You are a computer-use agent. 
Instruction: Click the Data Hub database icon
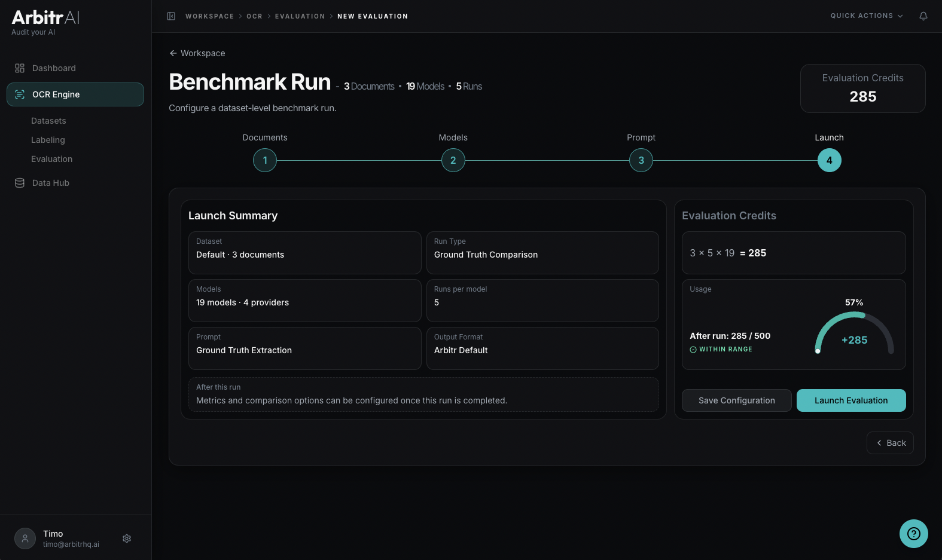tap(20, 183)
